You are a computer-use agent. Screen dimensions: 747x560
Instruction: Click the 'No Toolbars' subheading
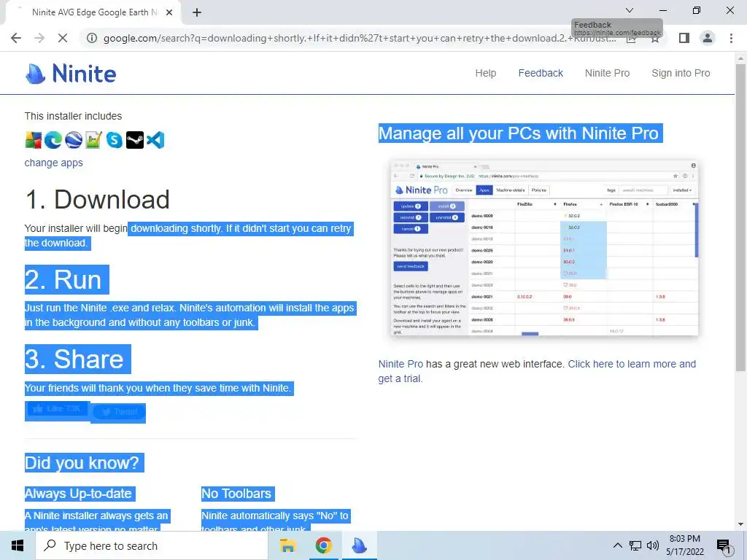236,494
